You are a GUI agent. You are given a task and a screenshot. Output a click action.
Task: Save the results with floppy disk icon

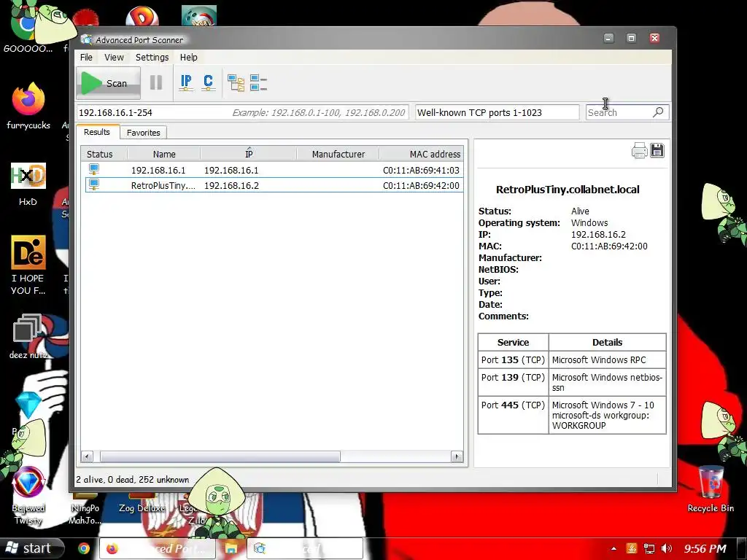657,150
